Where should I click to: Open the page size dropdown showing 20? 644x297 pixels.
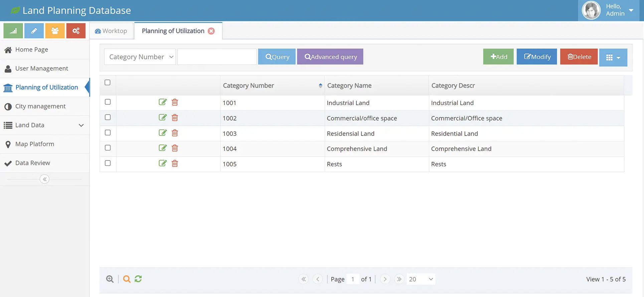[421, 279]
